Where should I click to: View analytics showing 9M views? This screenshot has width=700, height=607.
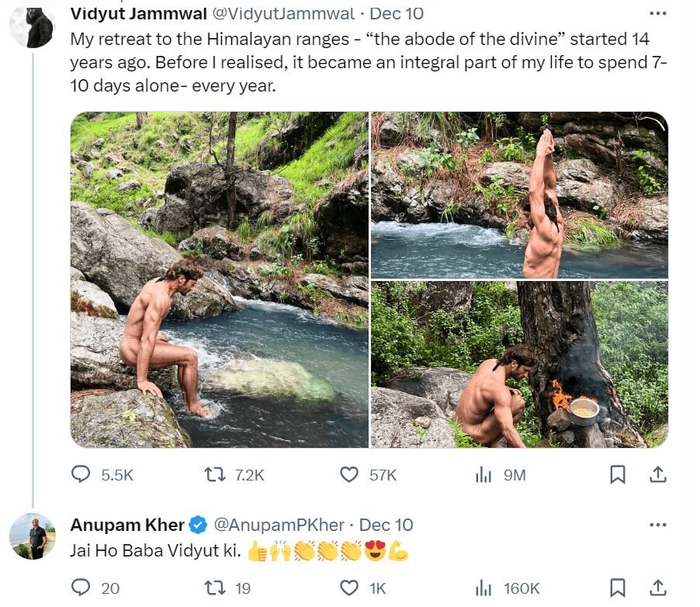[484, 474]
